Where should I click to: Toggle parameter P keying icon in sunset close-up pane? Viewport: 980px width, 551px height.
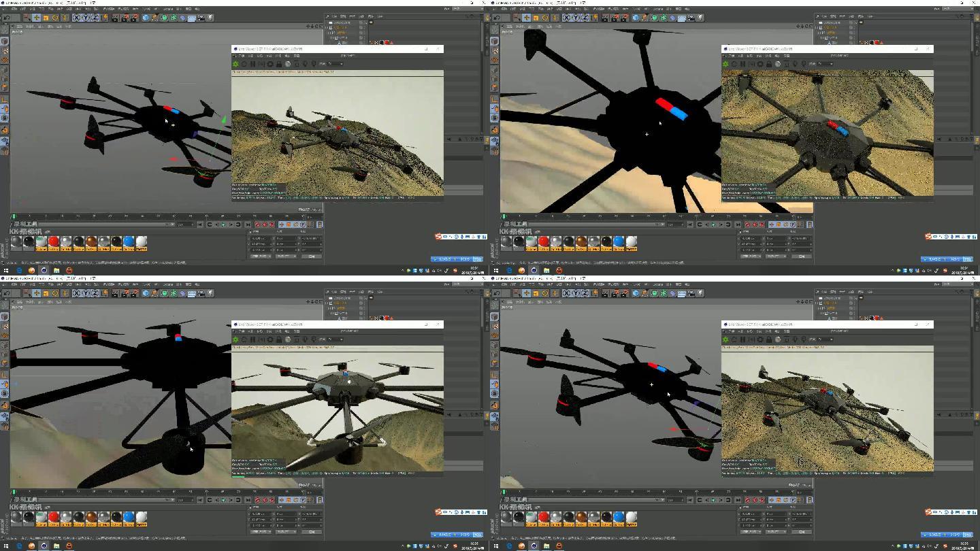793,224
